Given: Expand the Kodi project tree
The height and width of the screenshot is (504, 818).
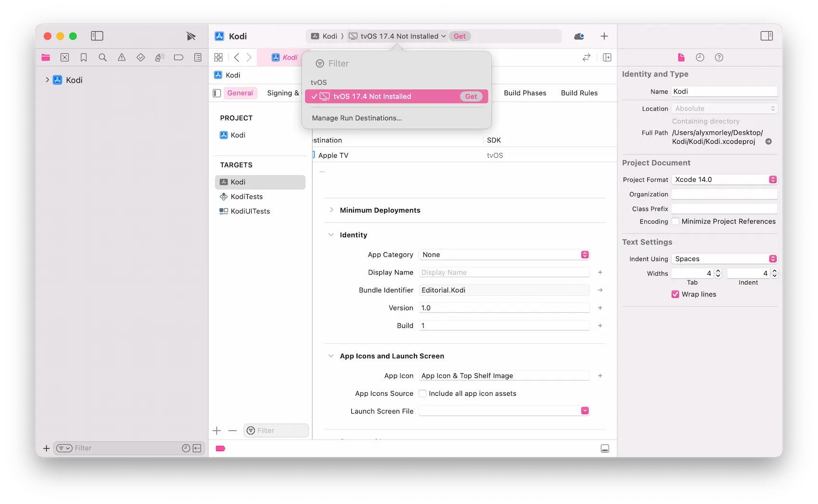Looking at the screenshot, I should coord(47,80).
